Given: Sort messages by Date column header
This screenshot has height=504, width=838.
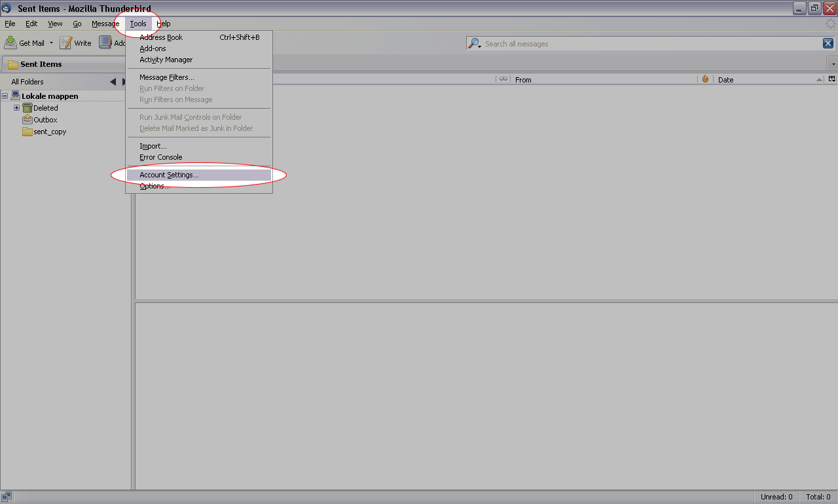Looking at the screenshot, I should click(x=766, y=79).
